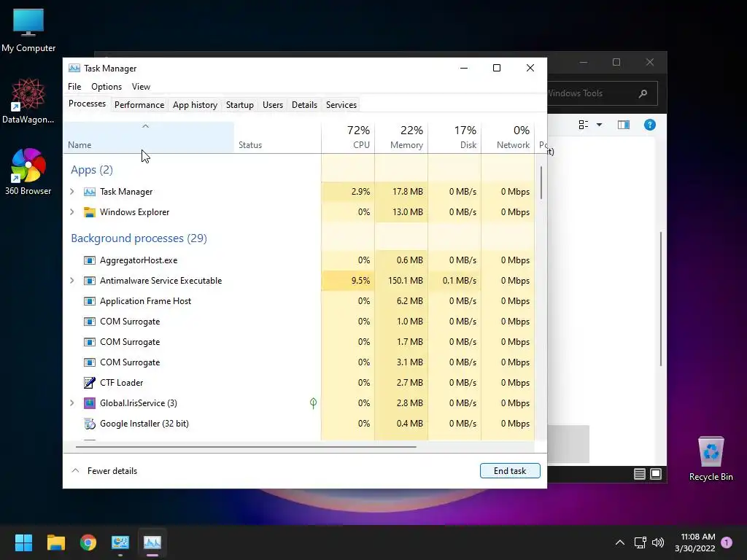Sort by Name column header
The width and height of the screenshot is (747, 560).
pyautogui.click(x=148, y=137)
